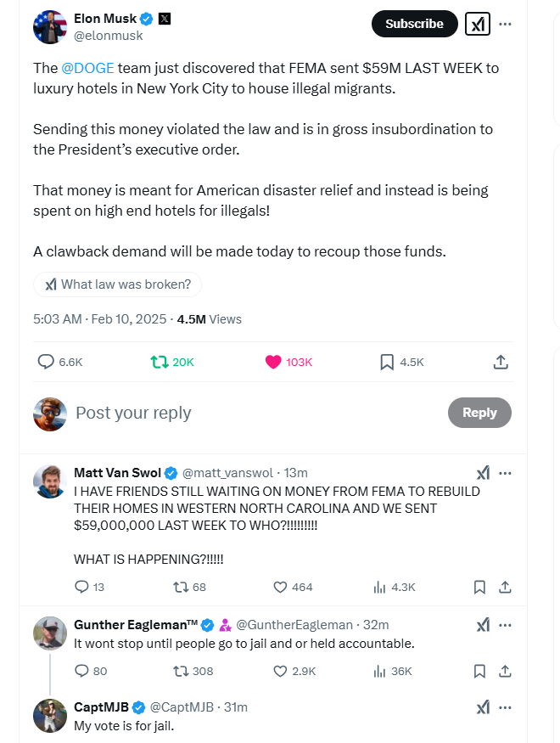Repost Gunther Eagleman's reply showing 308

click(x=181, y=671)
